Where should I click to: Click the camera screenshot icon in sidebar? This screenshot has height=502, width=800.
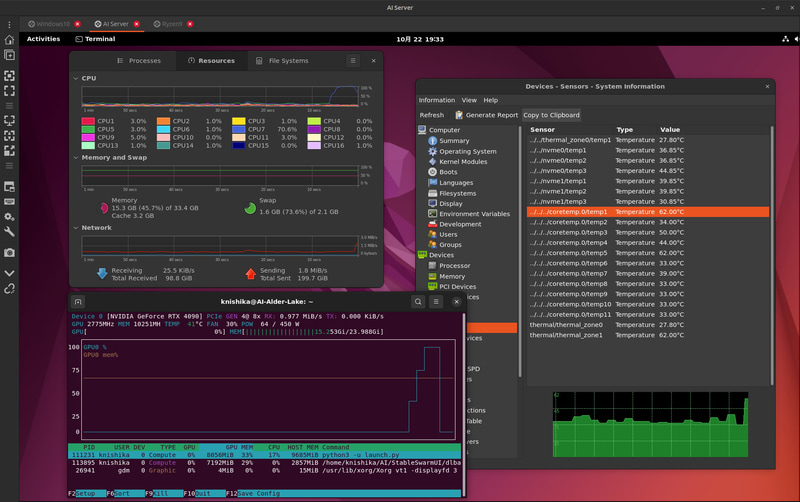click(x=9, y=253)
